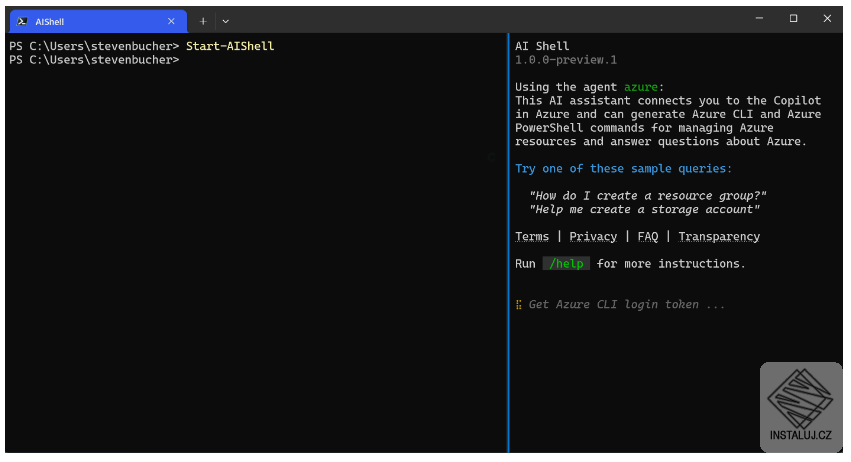Open the FAQ link

click(647, 237)
